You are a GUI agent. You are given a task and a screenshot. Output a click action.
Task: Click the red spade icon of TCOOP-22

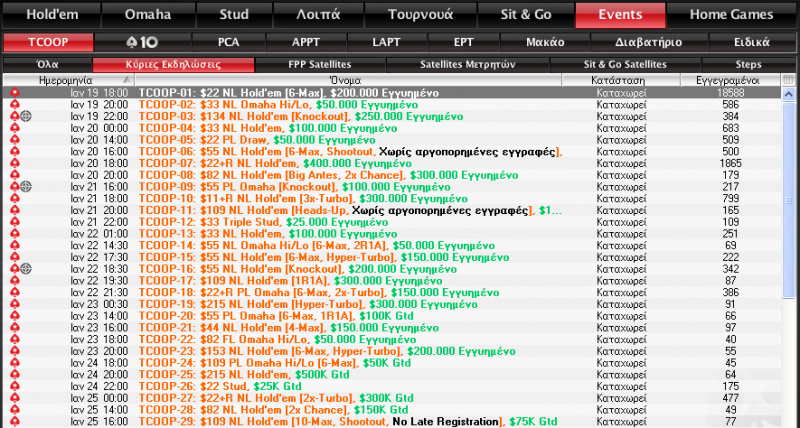(x=15, y=339)
